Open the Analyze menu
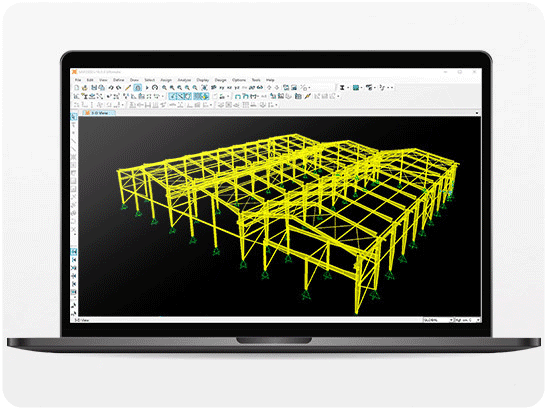The height and width of the screenshot is (410, 547). pos(184,80)
